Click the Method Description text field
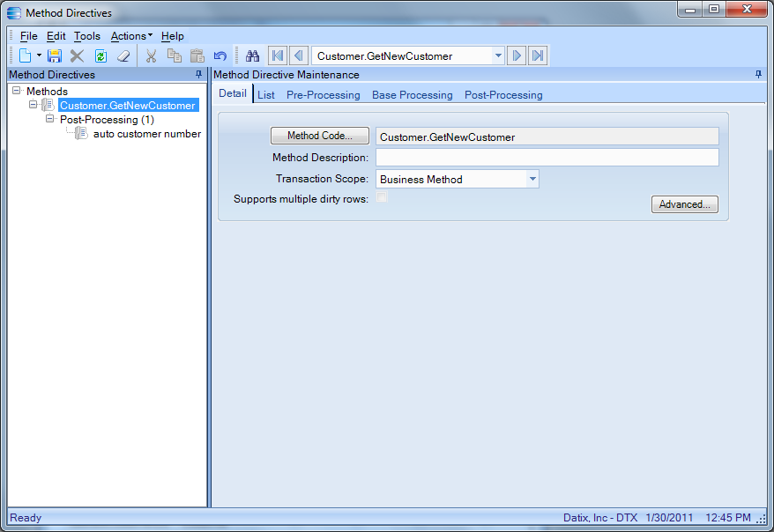Image resolution: width=774 pixels, height=532 pixels. 547,158
